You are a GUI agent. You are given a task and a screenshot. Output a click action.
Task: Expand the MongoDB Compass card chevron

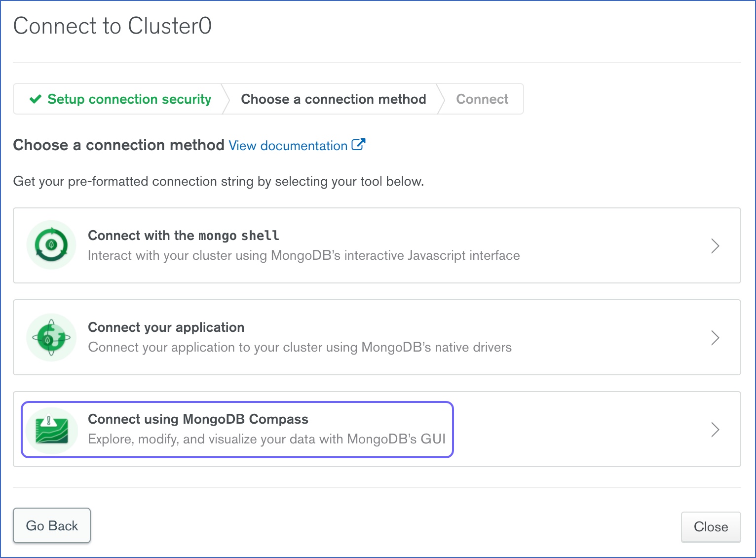715,429
